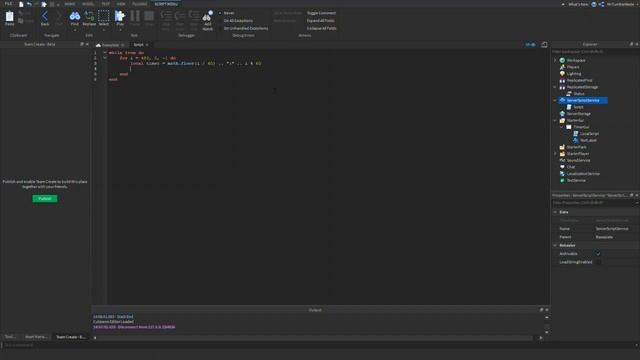640x360 pixels.
Task: Collapse the ServerScriptService tree node
Action: (555, 100)
